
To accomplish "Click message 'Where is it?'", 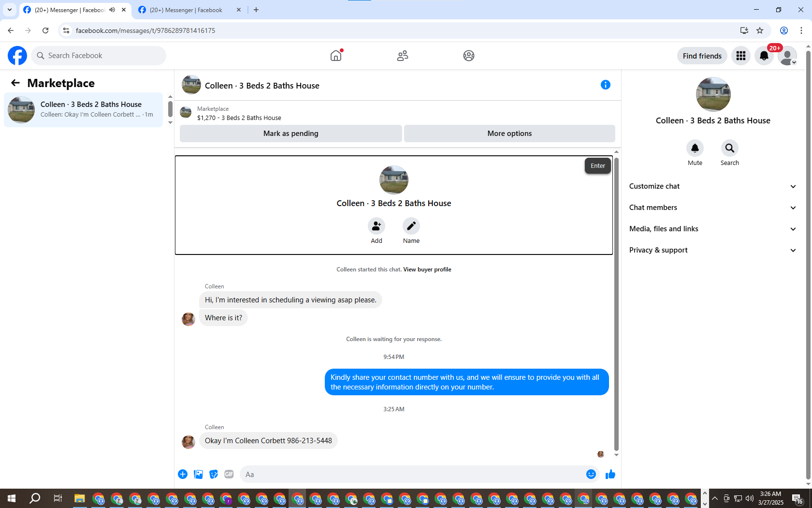I will click(223, 318).
